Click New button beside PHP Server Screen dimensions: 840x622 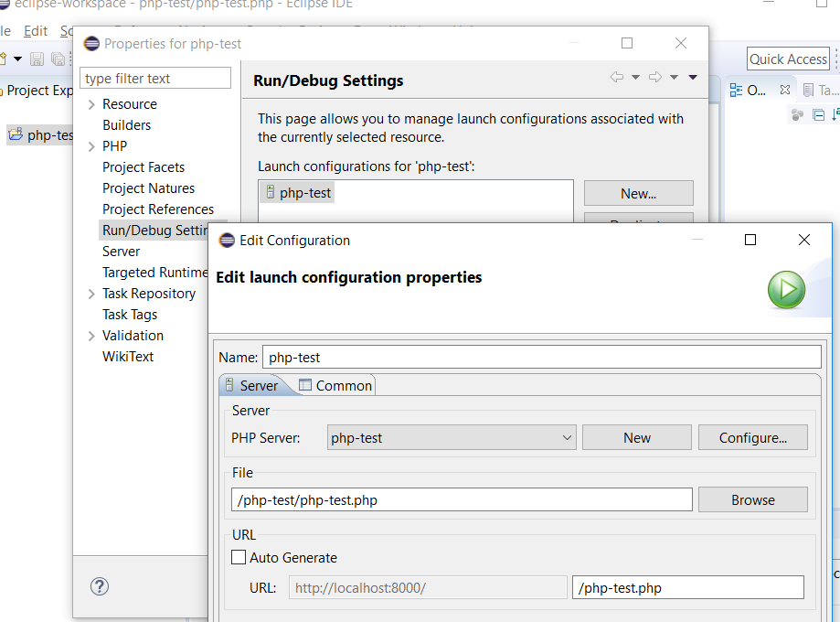click(637, 437)
